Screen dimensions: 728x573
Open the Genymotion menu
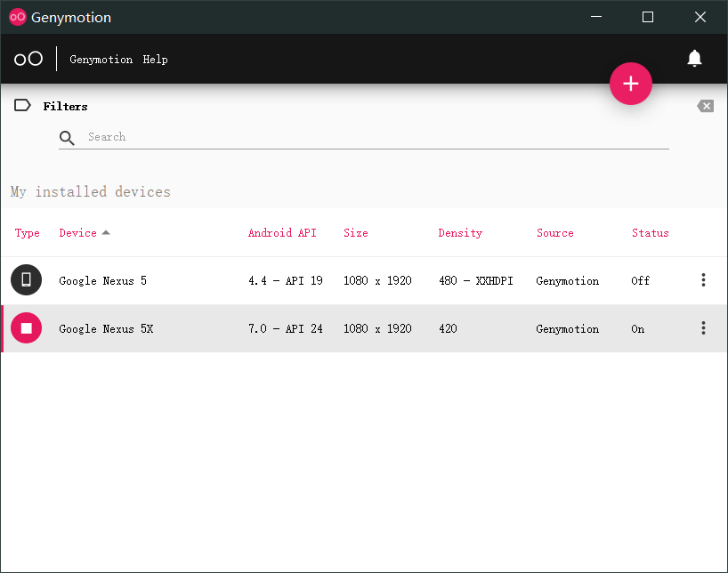tap(101, 60)
